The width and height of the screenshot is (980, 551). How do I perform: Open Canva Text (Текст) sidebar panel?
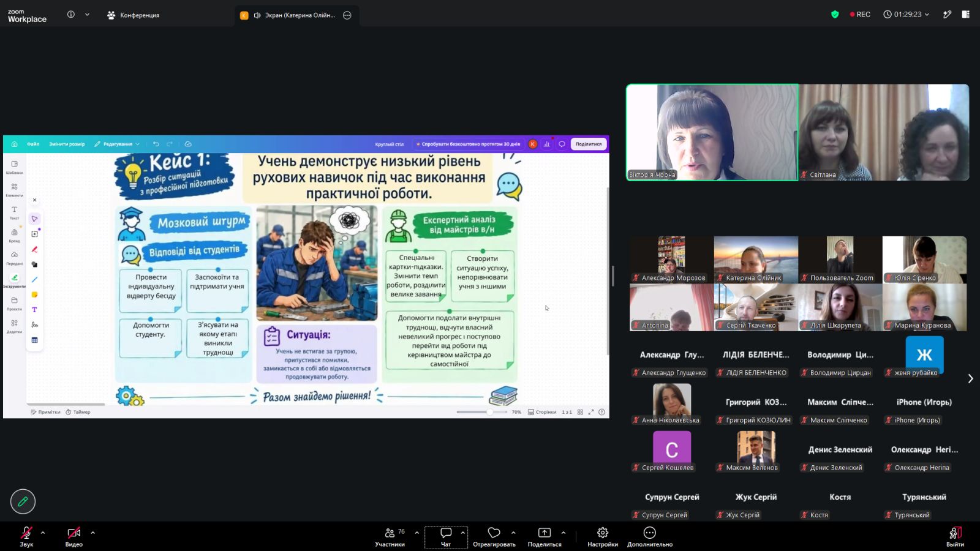[14, 212]
